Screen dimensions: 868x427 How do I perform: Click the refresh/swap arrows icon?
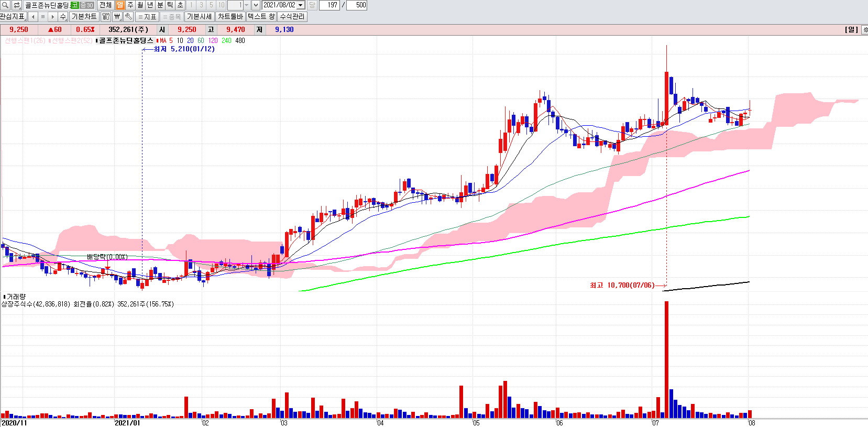(16, 5)
